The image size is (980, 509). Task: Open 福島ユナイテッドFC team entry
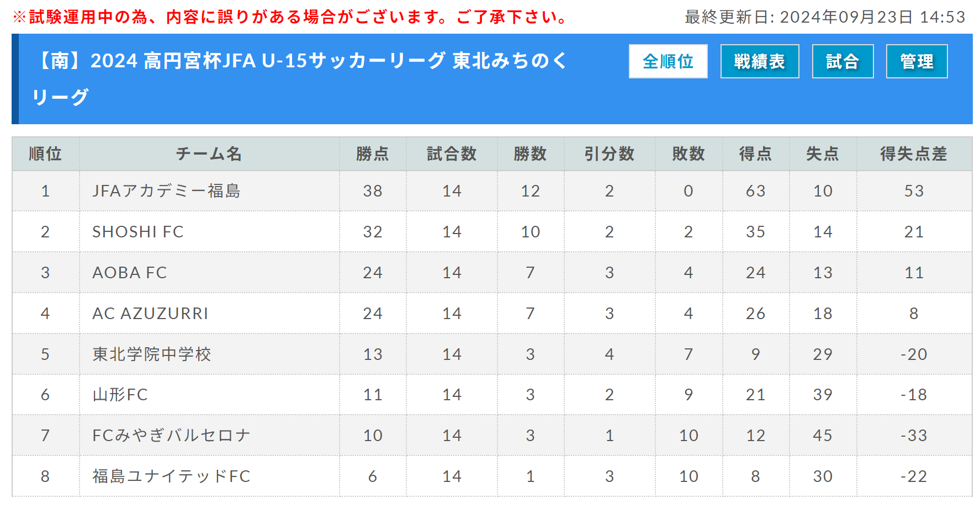point(171,476)
